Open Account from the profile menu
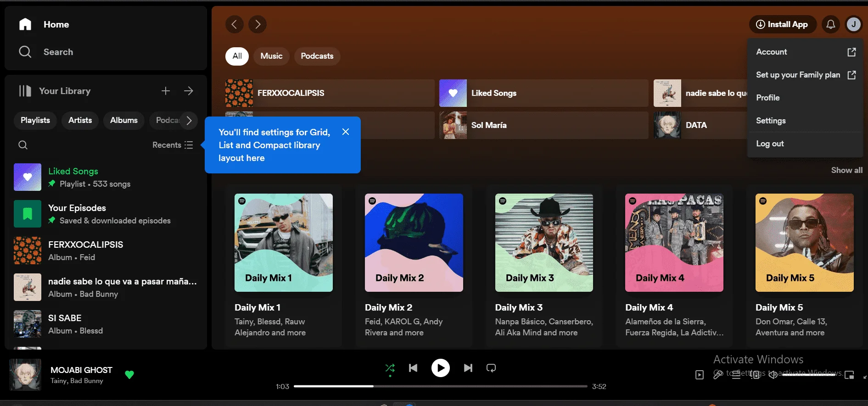The image size is (868, 406). tap(806, 52)
